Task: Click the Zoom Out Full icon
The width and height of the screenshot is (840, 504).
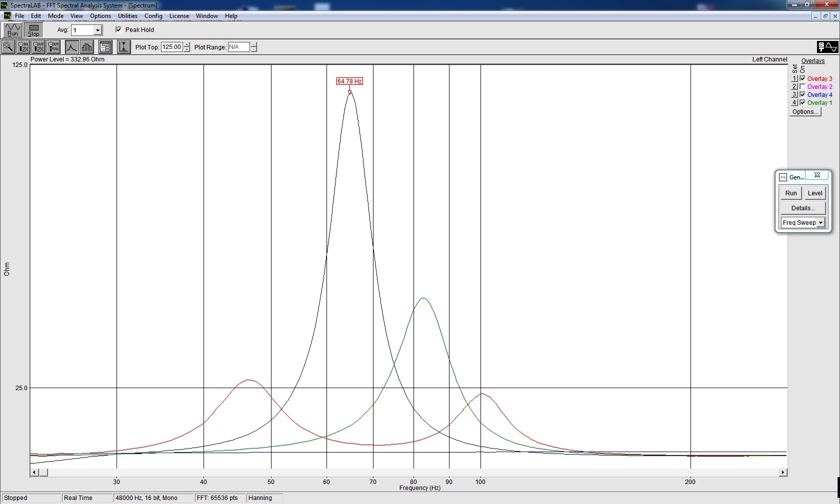Action: click(53, 47)
